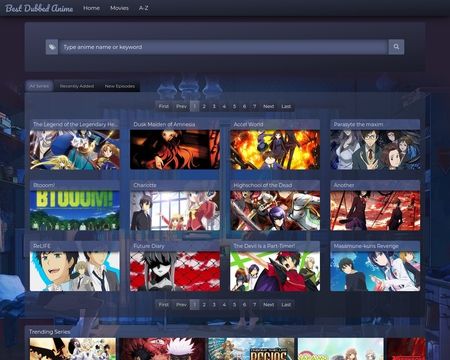This screenshot has width=450, height=360.
Task: Open the Future Diary thumbnail
Action: tap(175, 271)
